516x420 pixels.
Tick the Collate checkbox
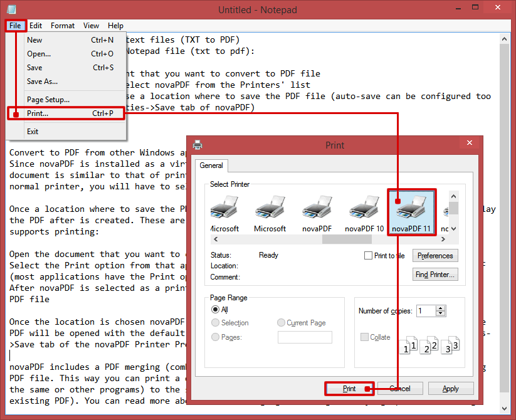point(364,337)
